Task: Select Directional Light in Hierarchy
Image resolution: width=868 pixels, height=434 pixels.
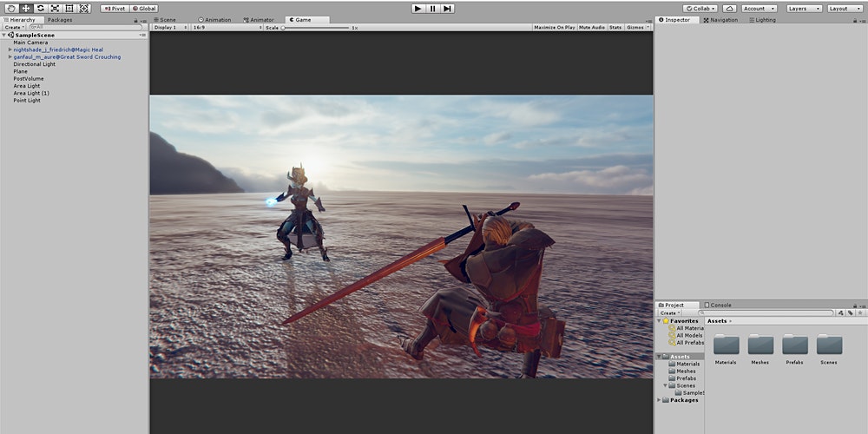Action: coord(35,63)
